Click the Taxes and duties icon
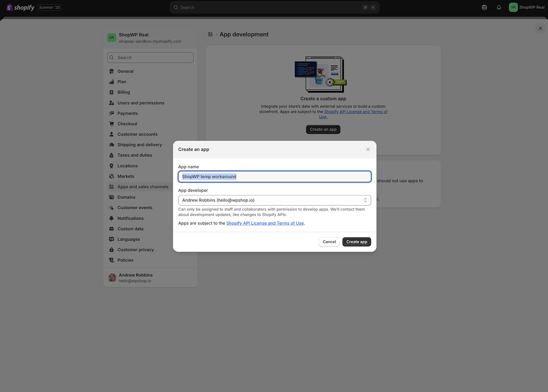548x392 pixels. [111, 155]
